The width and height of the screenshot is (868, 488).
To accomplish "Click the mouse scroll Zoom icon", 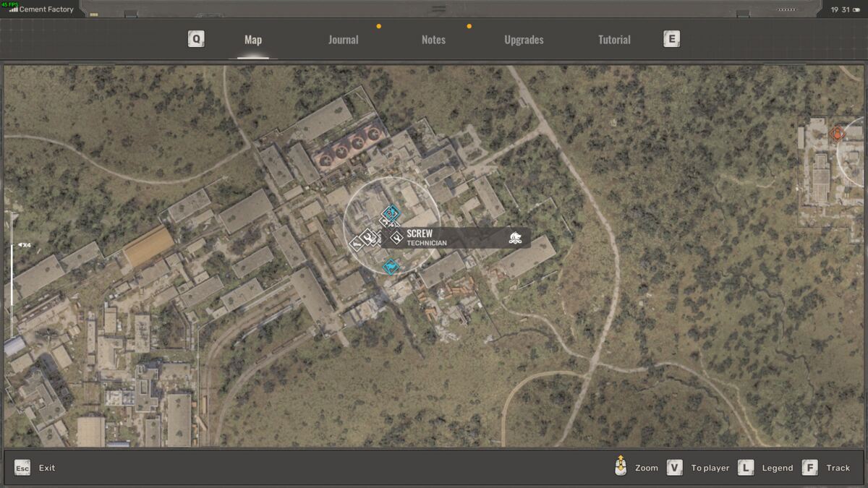I will coord(620,466).
